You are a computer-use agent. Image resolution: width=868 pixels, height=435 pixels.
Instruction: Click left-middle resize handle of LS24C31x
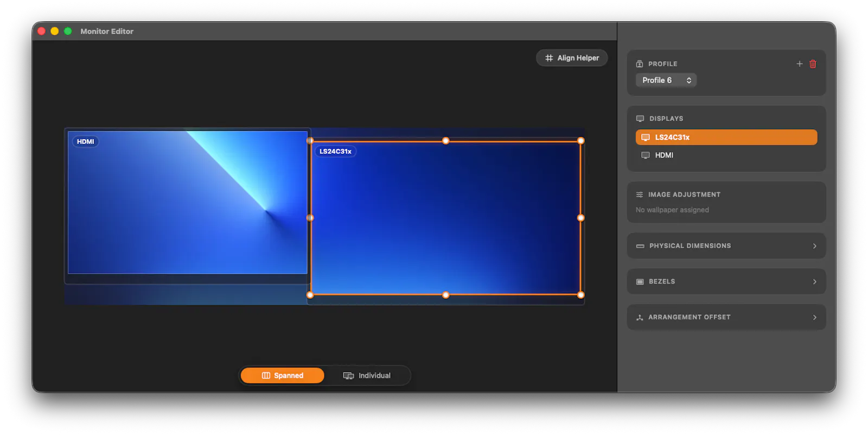point(310,218)
